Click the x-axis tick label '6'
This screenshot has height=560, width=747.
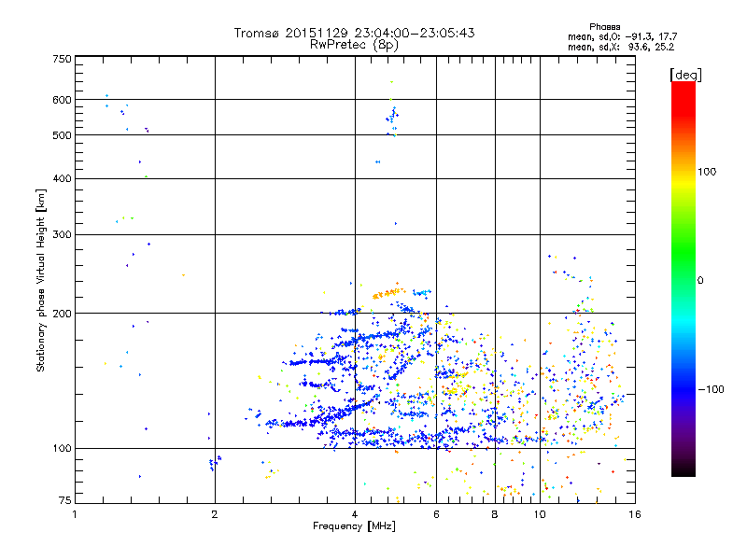436,514
